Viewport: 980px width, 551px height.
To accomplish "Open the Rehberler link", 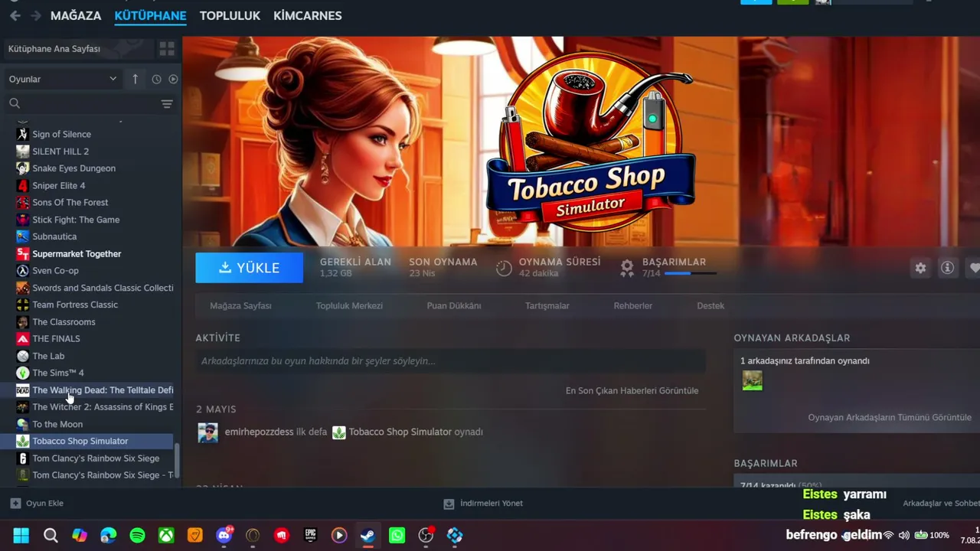I will point(633,305).
